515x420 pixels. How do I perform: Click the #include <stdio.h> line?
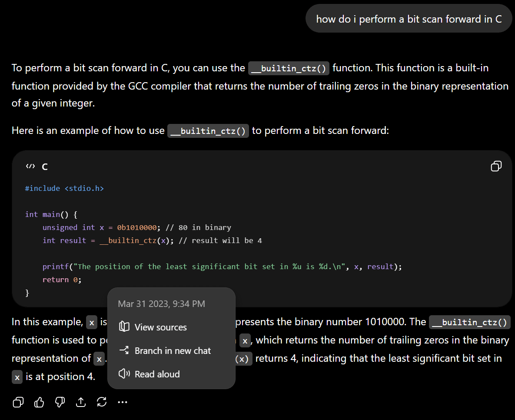64,188
